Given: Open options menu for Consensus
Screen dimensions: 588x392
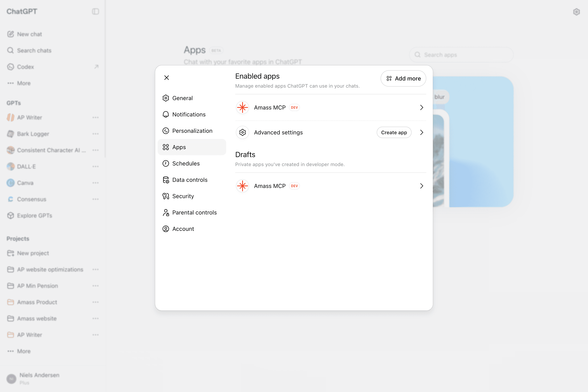Looking at the screenshot, I should click(96, 199).
